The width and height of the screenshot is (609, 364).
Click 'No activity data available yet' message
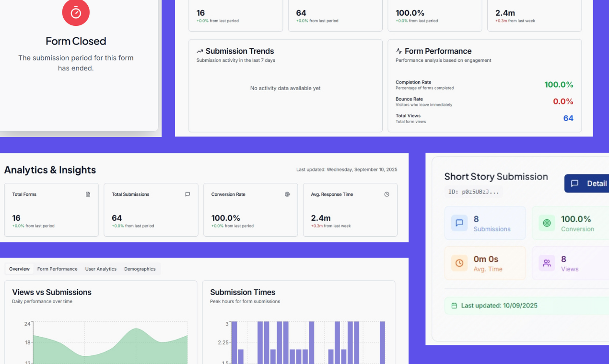tap(285, 88)
